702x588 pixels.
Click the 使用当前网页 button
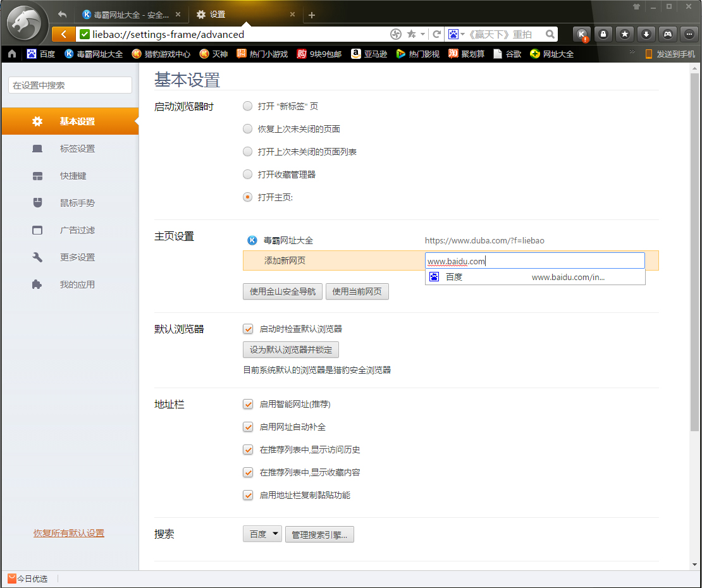357,291
